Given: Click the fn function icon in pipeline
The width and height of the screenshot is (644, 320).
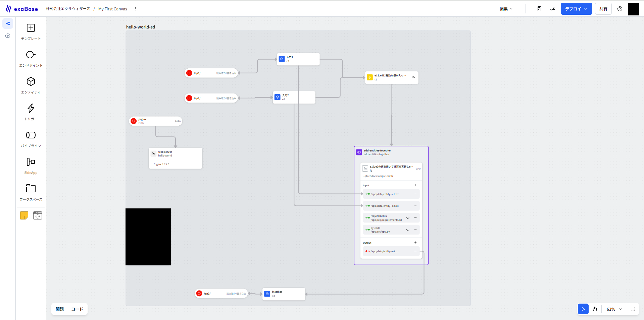Looking at the screenshot, I should pos(365,169).
